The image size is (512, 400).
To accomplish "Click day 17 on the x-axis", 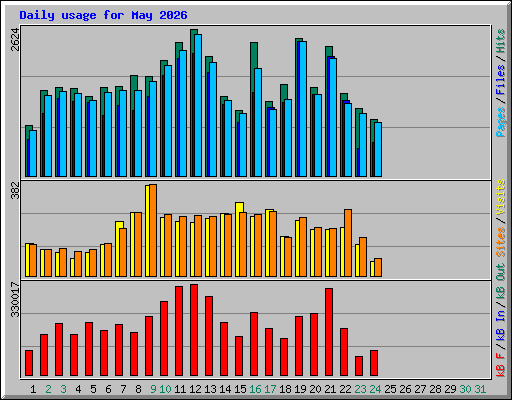I will pos(270,389).
